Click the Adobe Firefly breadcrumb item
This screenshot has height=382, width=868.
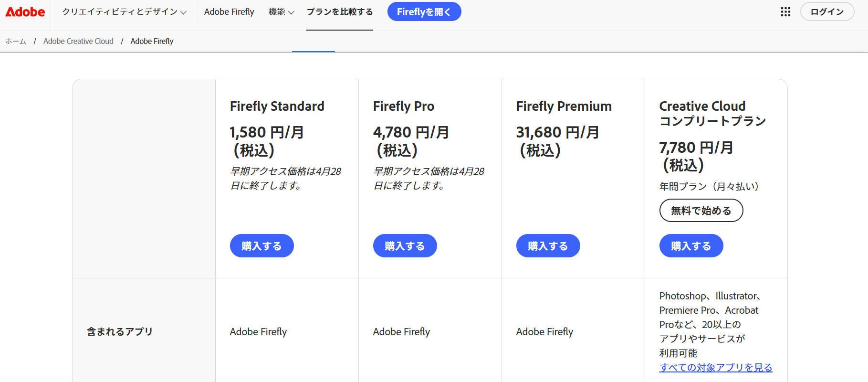tap(152, 41)
